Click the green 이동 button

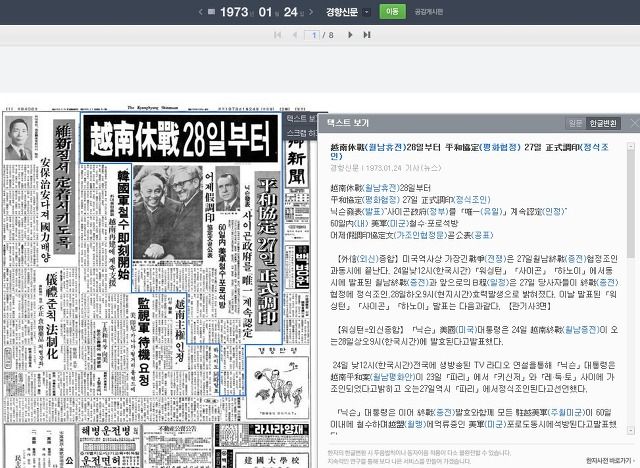(392, 11)
